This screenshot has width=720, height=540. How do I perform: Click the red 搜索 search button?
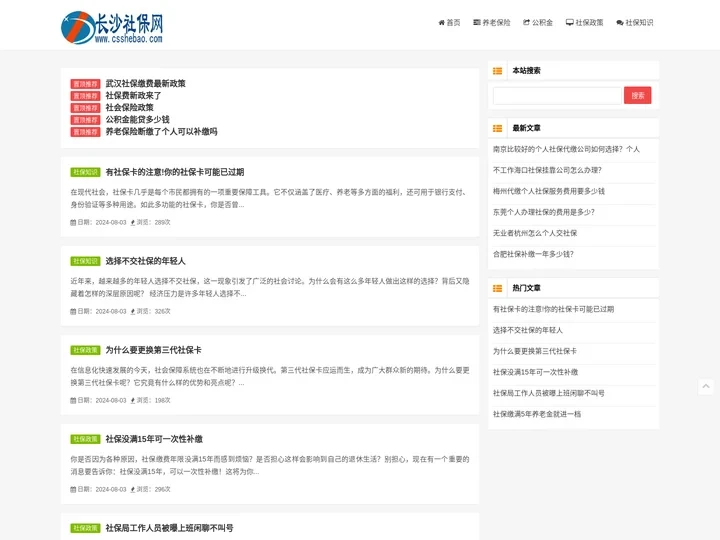click(637, 96)
